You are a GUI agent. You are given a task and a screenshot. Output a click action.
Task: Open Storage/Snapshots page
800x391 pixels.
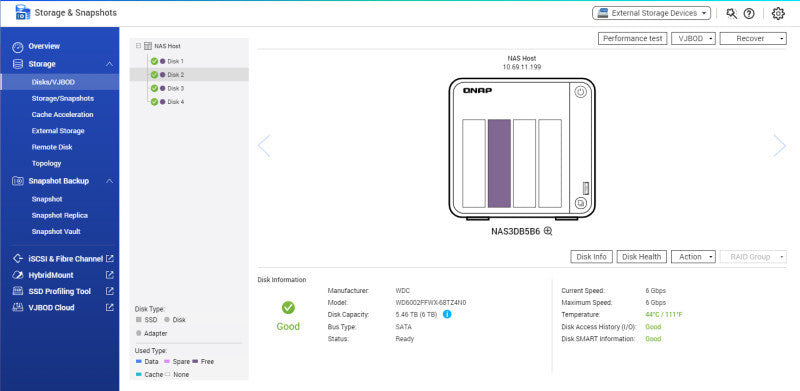pyautogui.click(x=62, y=99)
